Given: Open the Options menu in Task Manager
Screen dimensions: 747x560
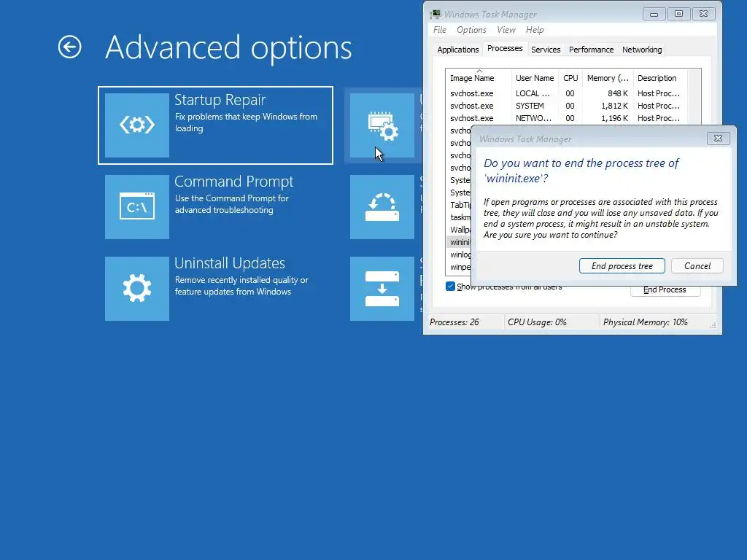Looking at the screenshot, I should click(x=471, y=29).
